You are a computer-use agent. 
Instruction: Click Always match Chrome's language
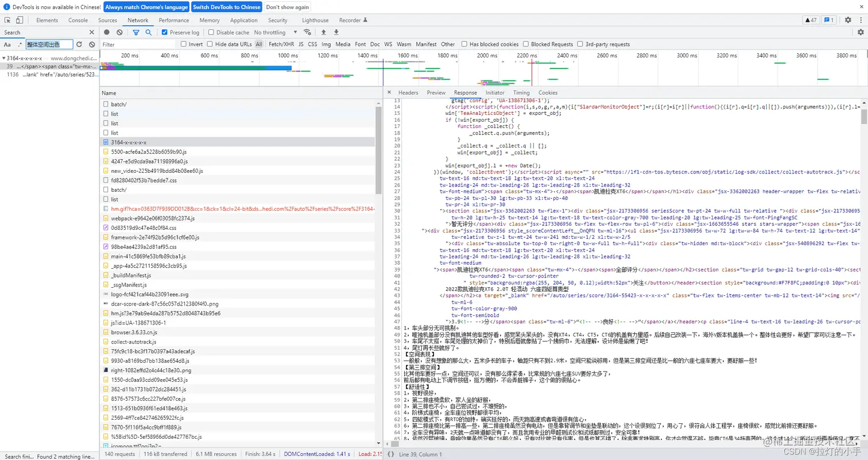coord(146,7)
